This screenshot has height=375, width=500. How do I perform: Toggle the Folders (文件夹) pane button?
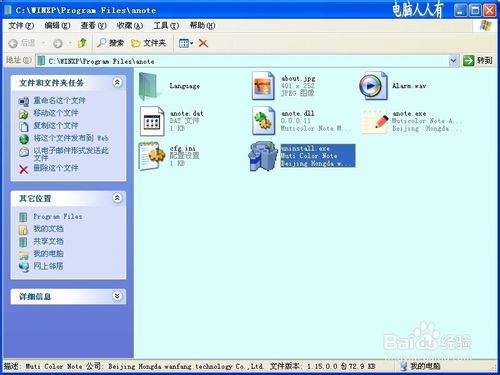tap(148, 43)
